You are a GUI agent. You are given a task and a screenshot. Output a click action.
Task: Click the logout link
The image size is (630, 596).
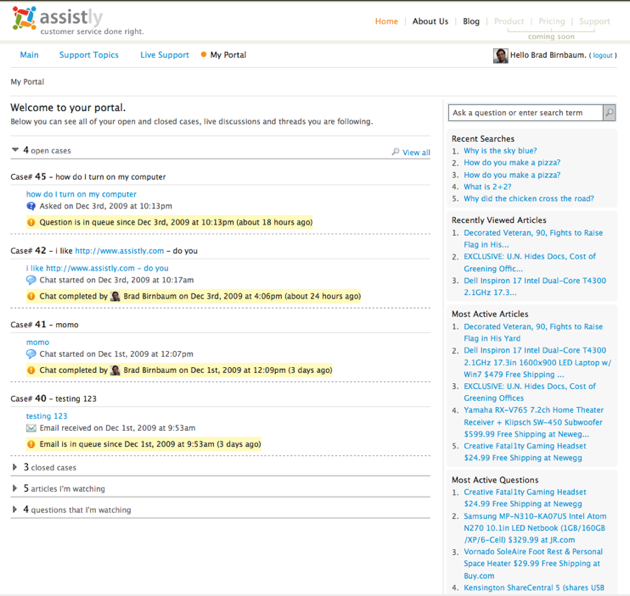coord(603,56)
